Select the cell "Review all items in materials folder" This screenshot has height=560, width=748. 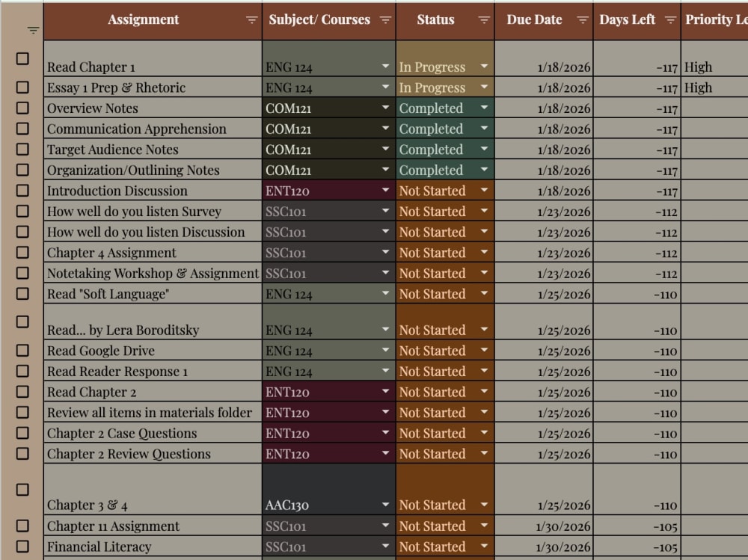pyautogui.click(x=153, y=412)
